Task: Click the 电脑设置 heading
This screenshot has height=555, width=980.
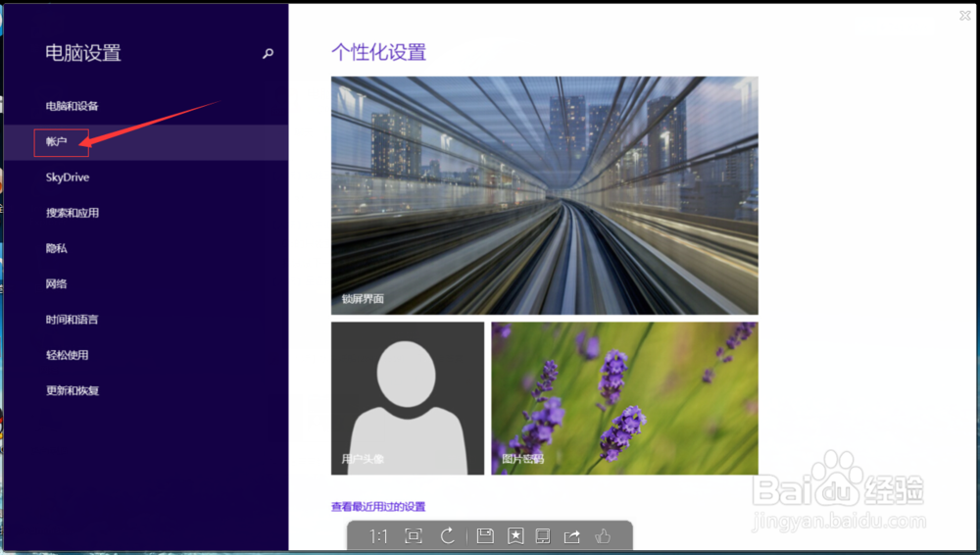Action: pyautogui.click(x=83, y=53)
